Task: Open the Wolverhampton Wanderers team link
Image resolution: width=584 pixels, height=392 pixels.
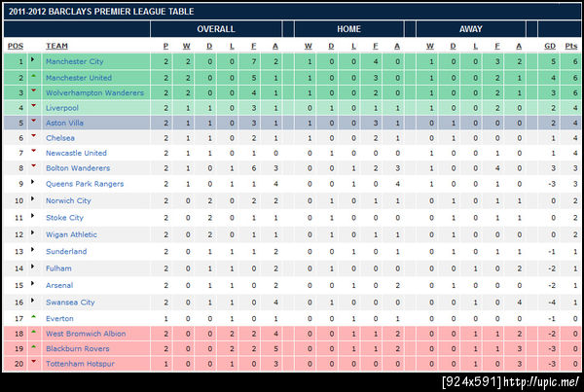Action: pos(94,92)
